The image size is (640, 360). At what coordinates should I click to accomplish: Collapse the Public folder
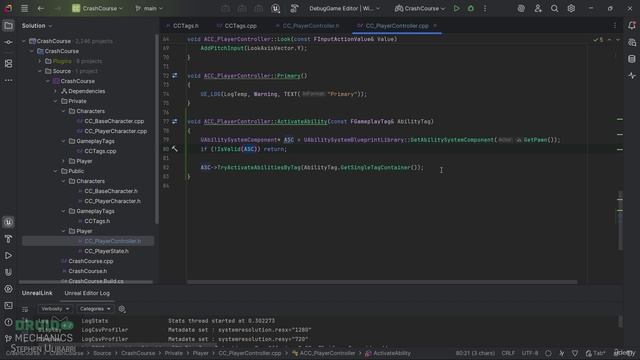click(x=56, y=171)
